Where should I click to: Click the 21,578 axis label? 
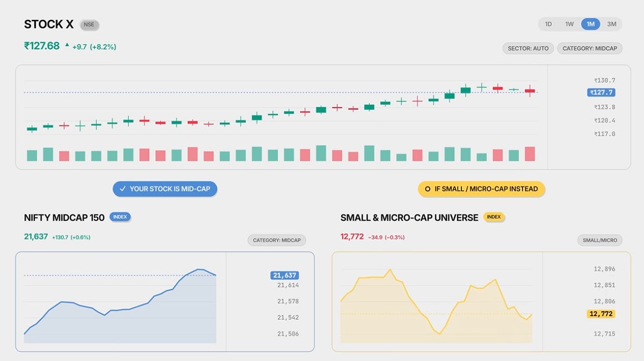pos(288,302)
